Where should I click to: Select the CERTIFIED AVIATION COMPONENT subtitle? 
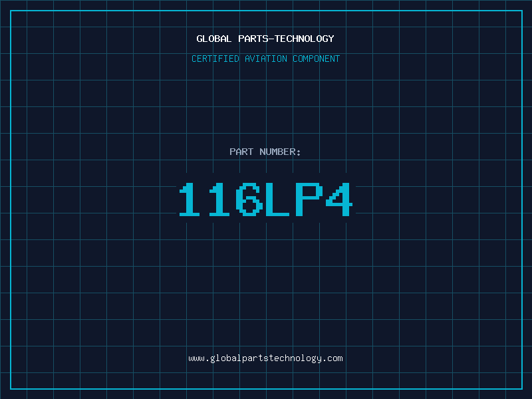[x=265, y=59]
